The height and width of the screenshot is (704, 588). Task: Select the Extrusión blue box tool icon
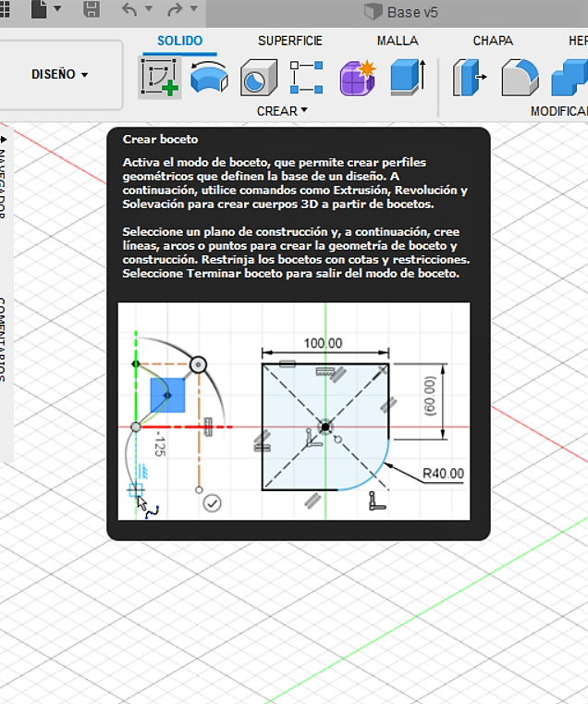(x=408, y=77)
